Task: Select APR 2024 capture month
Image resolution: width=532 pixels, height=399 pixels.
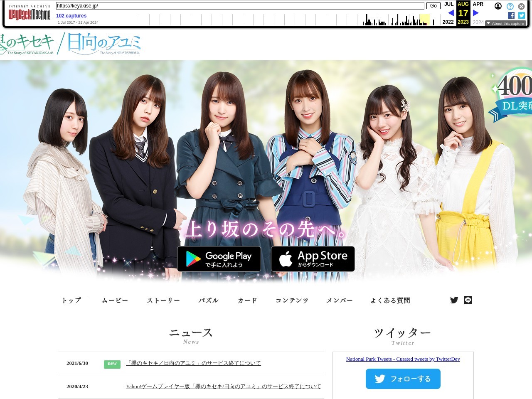Action: 478,4
